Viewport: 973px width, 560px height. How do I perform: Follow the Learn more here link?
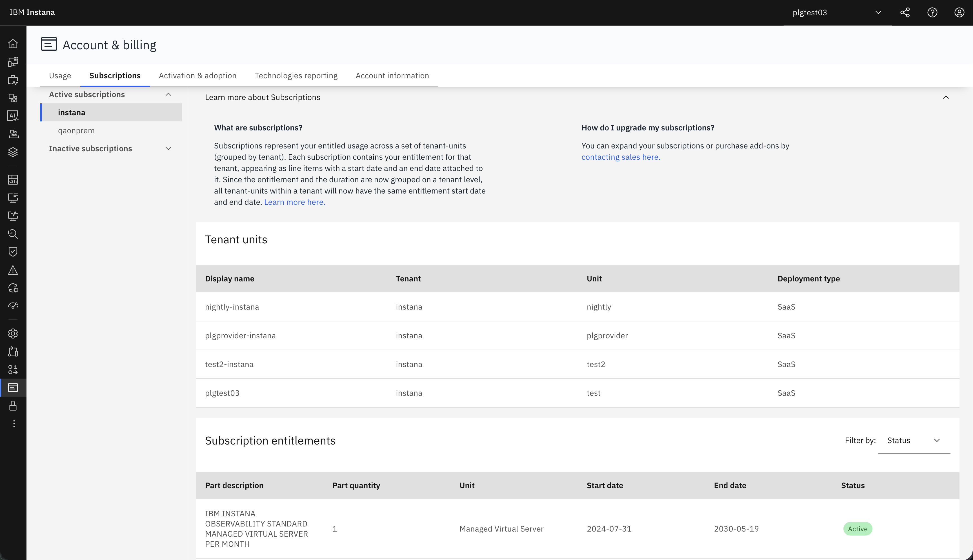[295, 202]
